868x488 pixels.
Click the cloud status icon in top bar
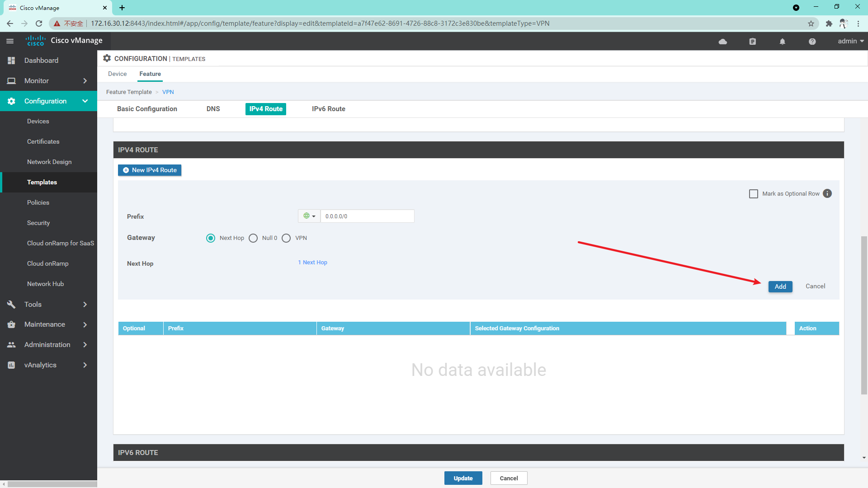722,41
